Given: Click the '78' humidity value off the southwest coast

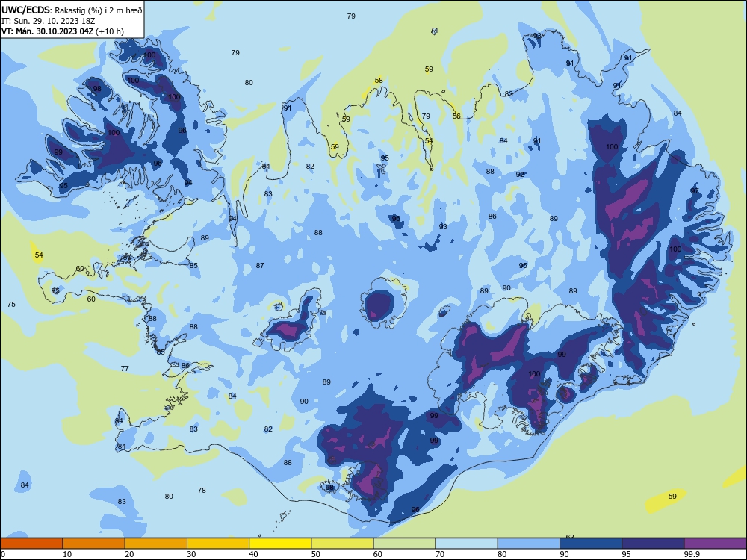Looking at the screenshot, I should [202, 490].
